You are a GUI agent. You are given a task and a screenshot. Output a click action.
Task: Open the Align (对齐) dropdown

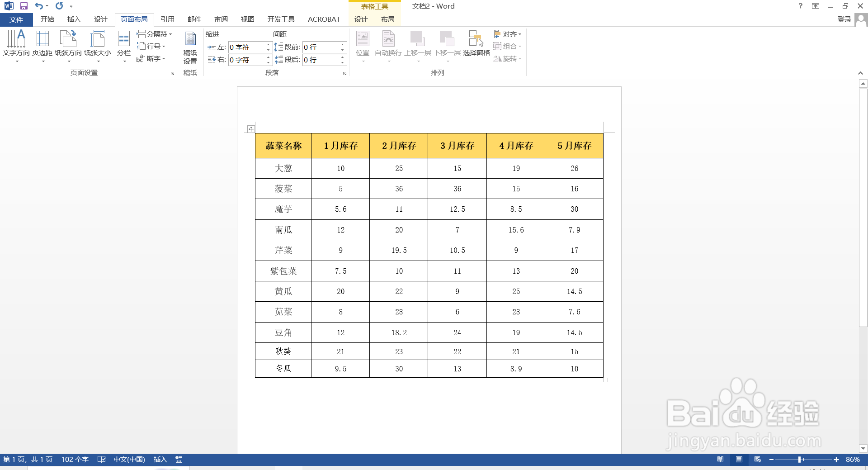click(x=508, y=34)
